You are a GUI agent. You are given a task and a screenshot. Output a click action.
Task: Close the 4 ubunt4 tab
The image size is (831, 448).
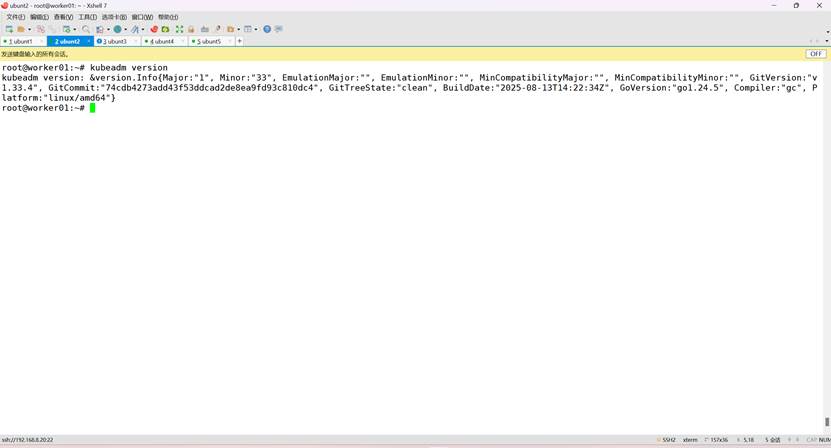tap(183, 41)
